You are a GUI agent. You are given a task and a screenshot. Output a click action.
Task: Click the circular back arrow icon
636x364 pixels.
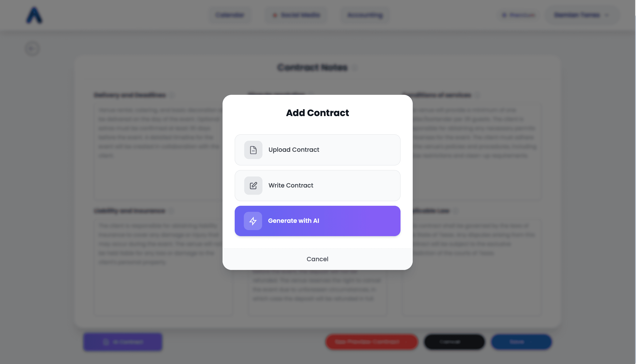pyautogui.click(x=32, y=48)
